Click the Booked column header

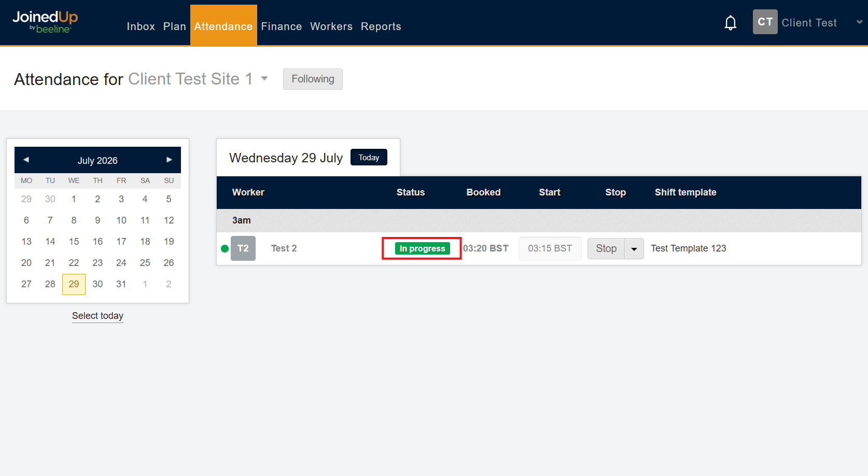click(x=483, y=192)
